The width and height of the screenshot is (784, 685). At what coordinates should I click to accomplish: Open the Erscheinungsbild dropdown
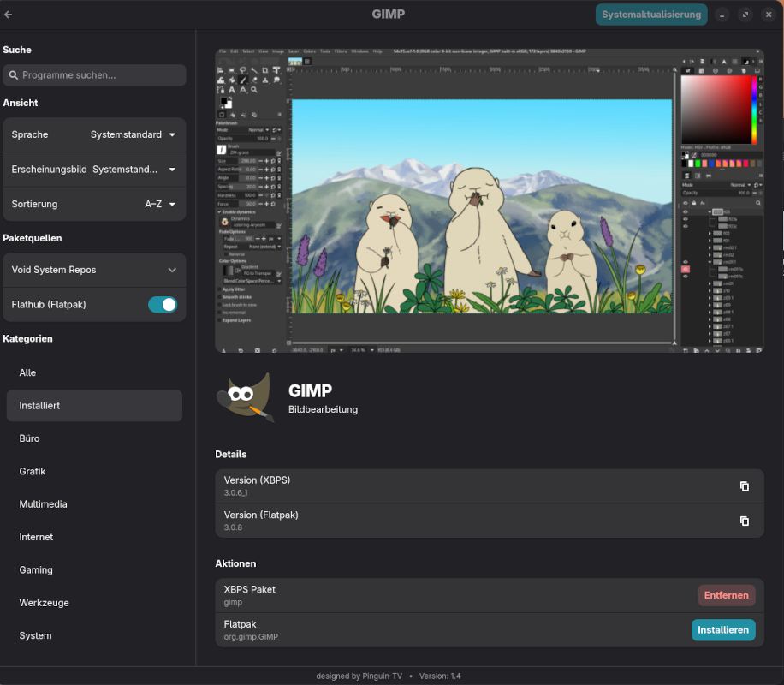click(x=134, y=170)
